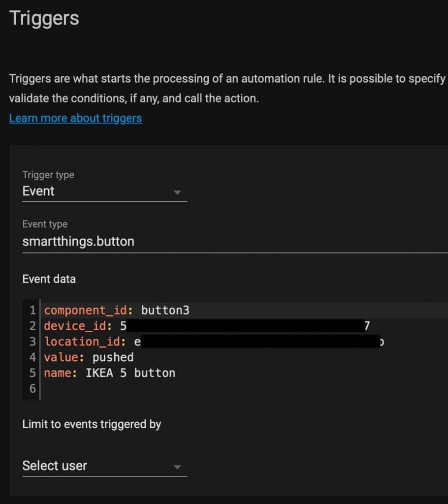448x504 pixels.
Task: Click line number 4 in the editor gutter
Action: (32, 357)
